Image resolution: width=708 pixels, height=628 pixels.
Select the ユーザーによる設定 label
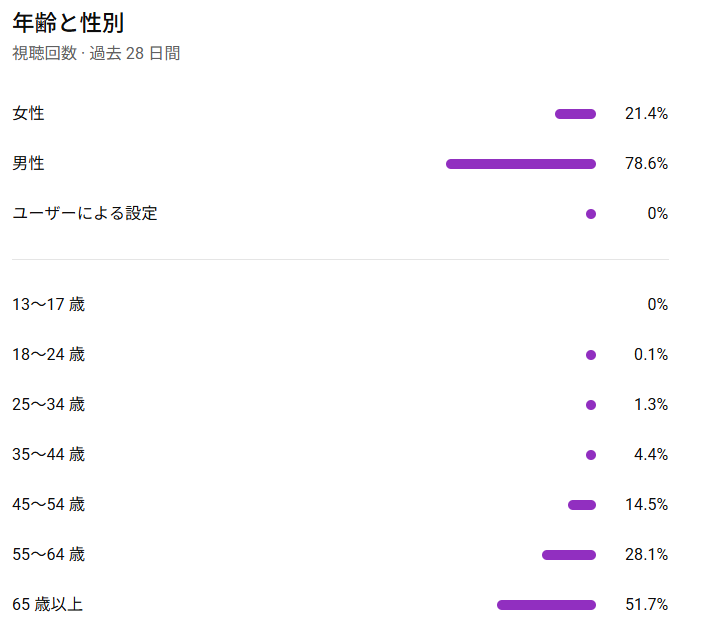pos(85,214)
